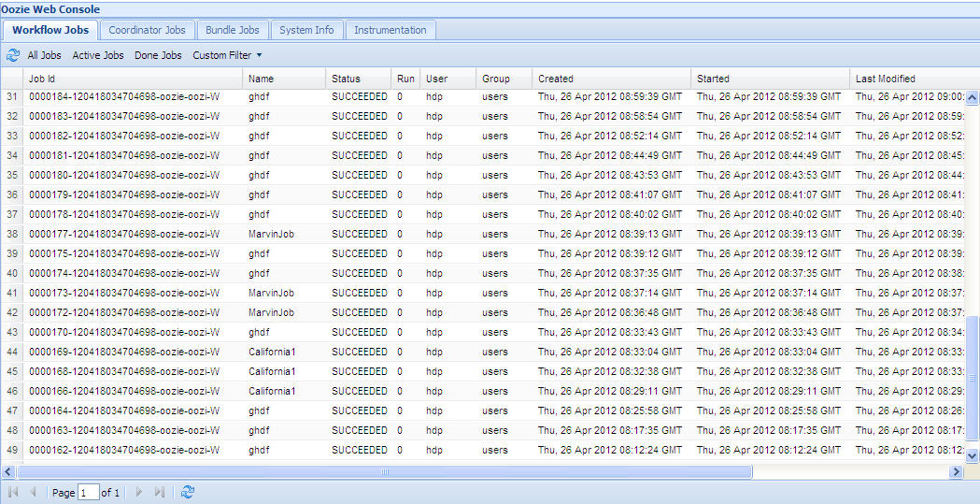Click MarvinJob name in row 41

coord(271,293)
